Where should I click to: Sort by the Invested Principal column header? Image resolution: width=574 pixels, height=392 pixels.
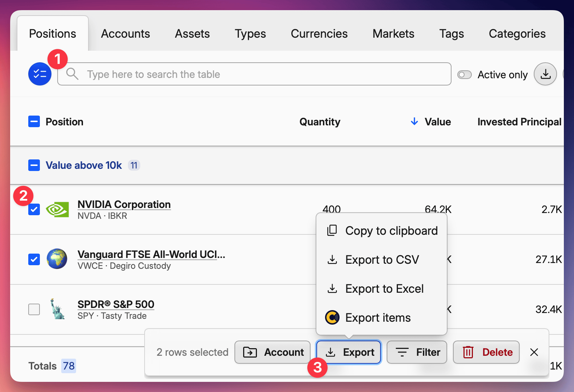click(519, 122)
